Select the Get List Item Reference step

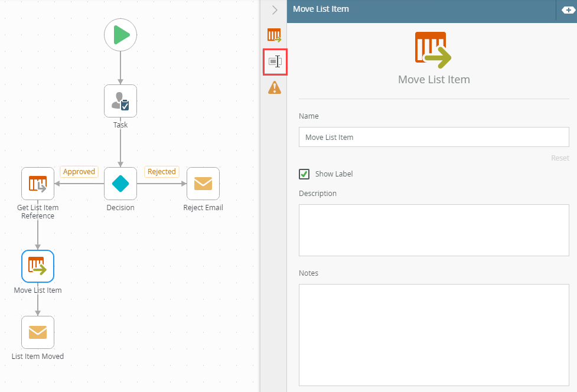coord(38,184)
